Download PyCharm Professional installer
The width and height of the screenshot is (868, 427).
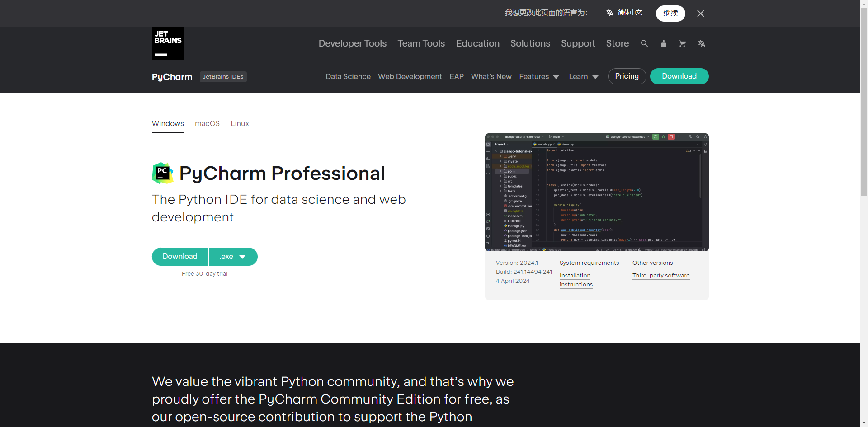coord(180,257)
